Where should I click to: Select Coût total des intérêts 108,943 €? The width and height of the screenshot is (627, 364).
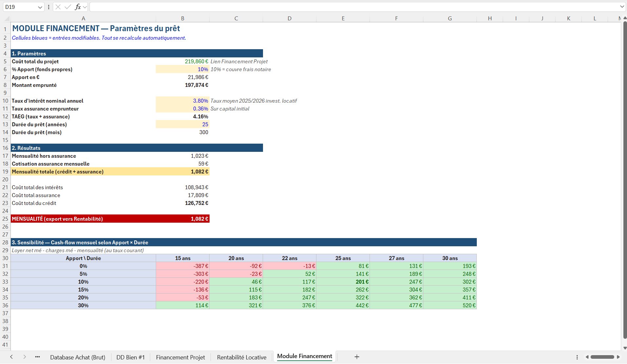pos(183,187)
